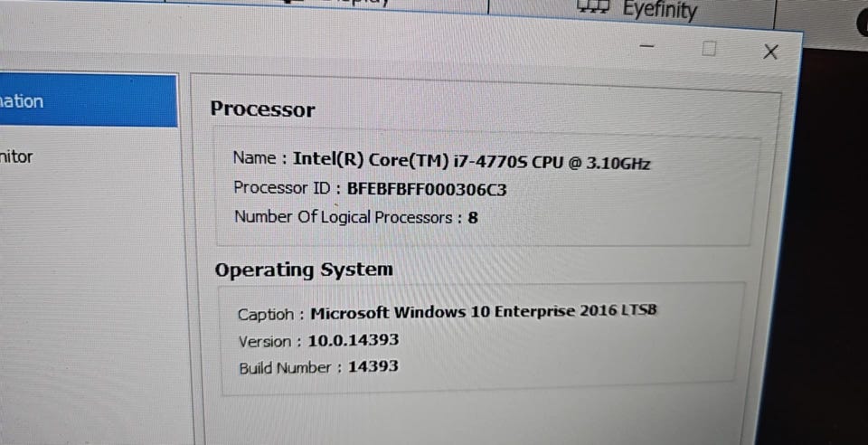This screenshot has height=445, width=868.
Task: Open the Eyefinity tab label
Action: click(x=660, y=10)
